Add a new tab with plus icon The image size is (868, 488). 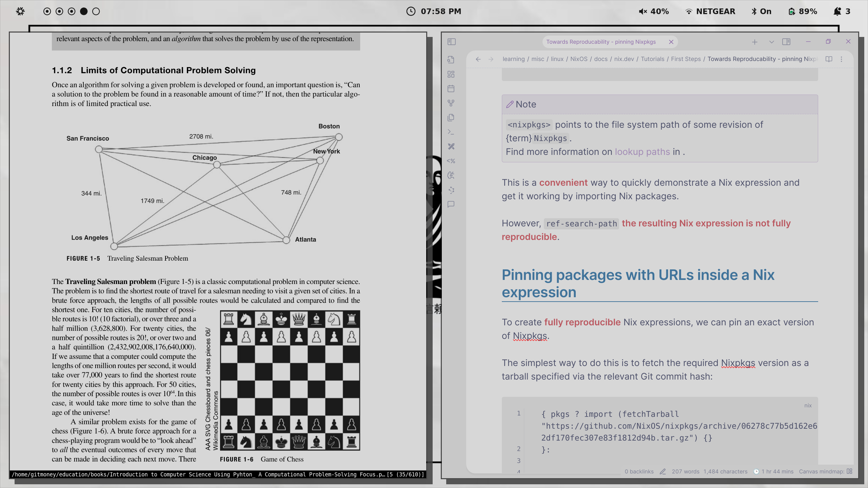tap(755, 42)
